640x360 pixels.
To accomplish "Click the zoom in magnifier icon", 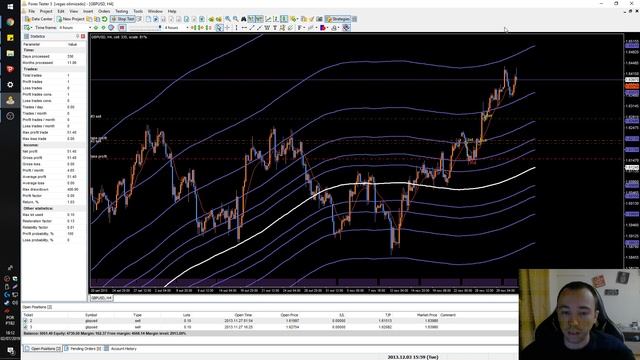I will pos(228,19).
